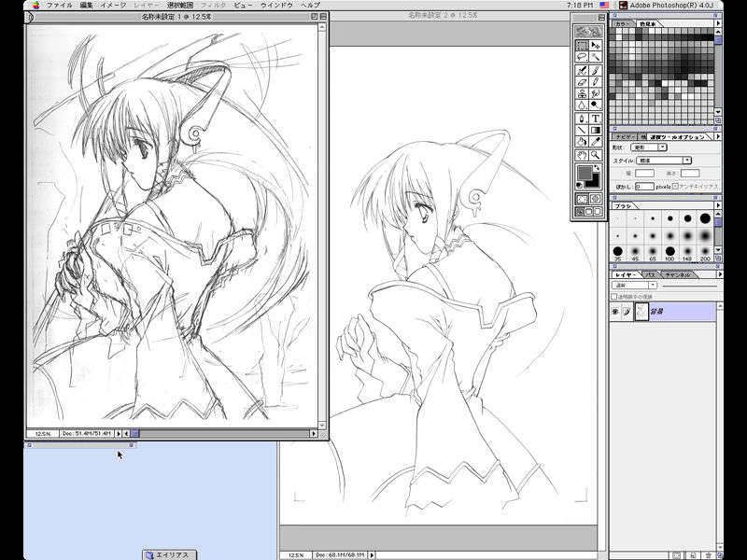Switch to the ナビゲータ (Navigator) tab
This screenshot has height=560, width=747.
626,137
